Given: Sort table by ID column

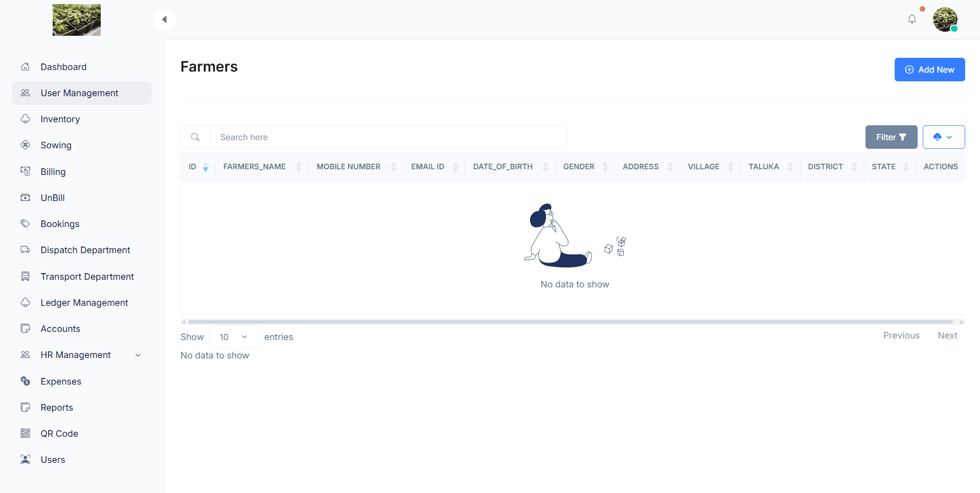Looking at the screenshot, I should tap(198, 167).
